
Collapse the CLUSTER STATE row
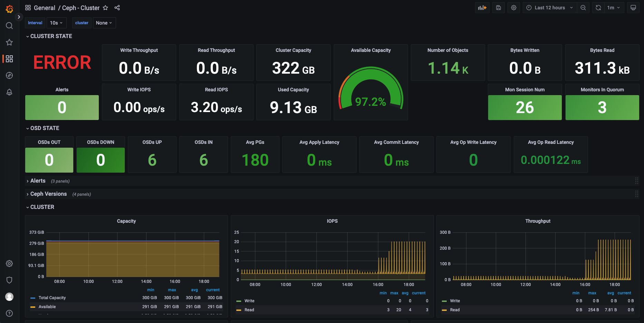point(49,36)
